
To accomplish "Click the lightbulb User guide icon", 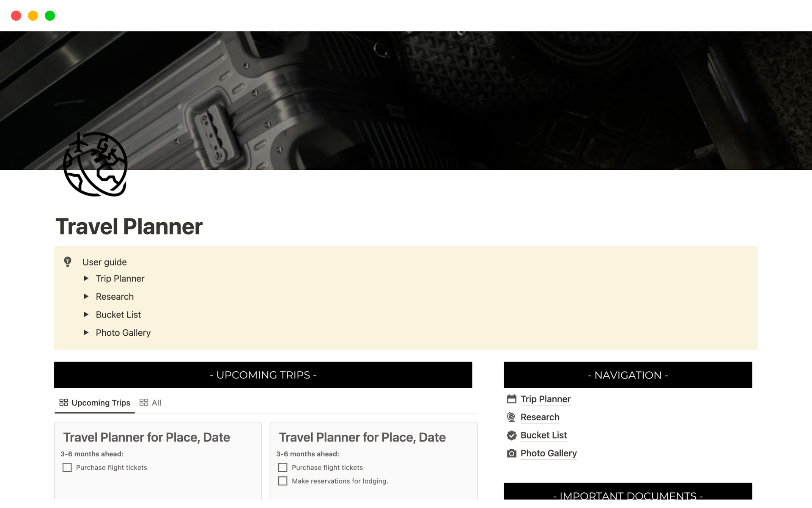I will 68,262.
